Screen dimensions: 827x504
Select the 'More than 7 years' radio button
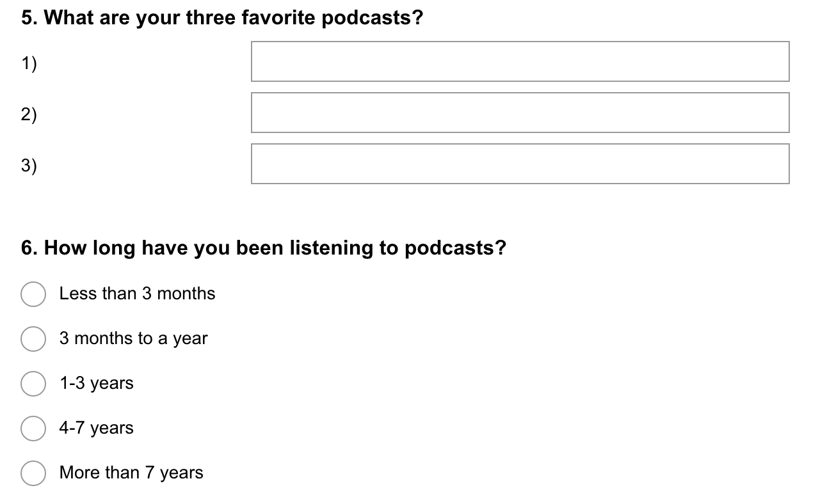33,473
